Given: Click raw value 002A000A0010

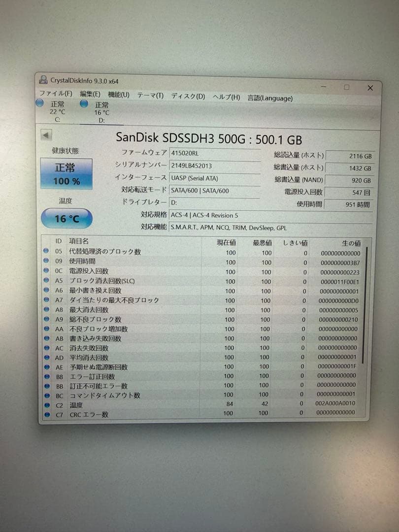Looking at the screenshot, I should 335,403.
